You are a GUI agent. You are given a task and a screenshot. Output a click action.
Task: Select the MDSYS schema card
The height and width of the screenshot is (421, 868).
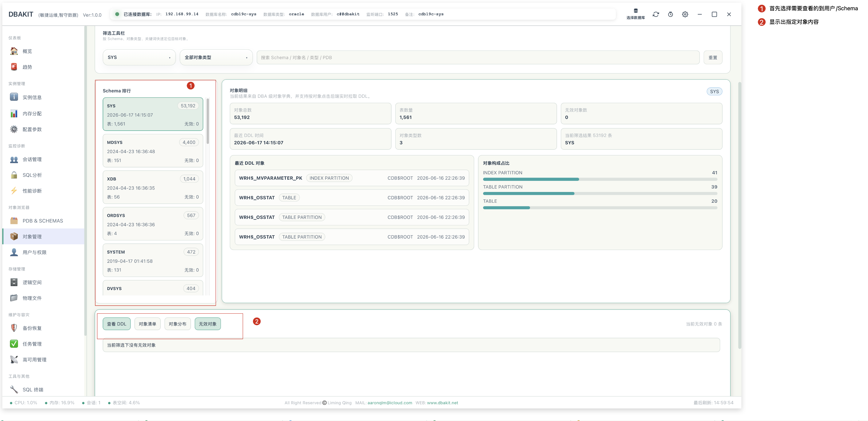tap(153, 151)
